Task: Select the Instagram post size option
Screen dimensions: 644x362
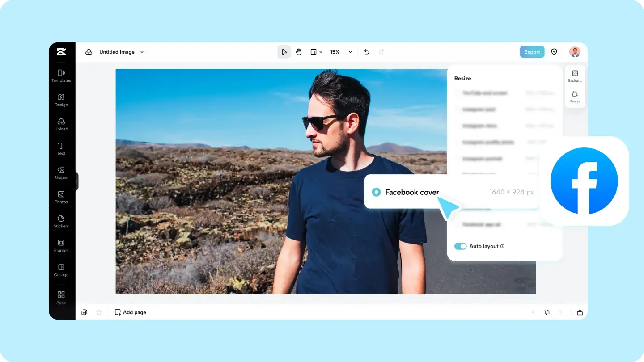Action: pyautogui.click(x=504, y=109)
